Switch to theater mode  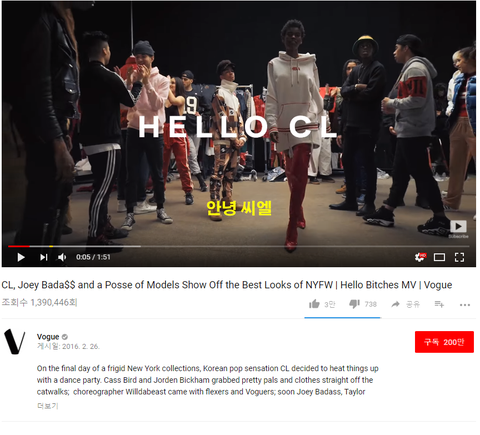pyautogui.click(x=439, y=257)
